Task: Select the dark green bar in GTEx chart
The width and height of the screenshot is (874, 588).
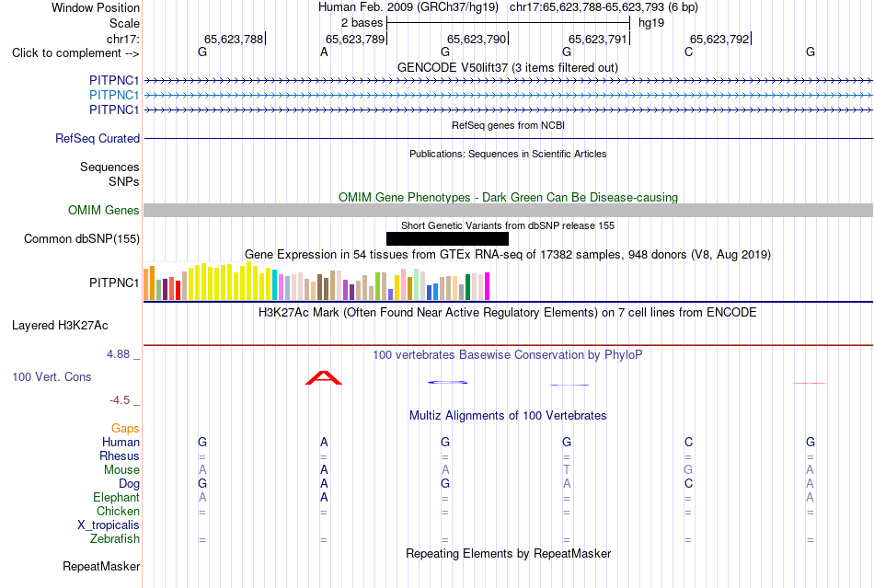Action: 467,287
